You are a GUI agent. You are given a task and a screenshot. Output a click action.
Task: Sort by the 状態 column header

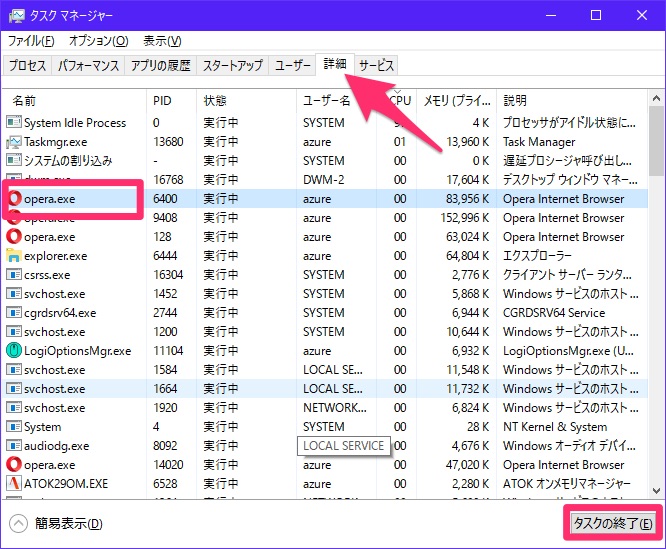click(x=246, y=101)
